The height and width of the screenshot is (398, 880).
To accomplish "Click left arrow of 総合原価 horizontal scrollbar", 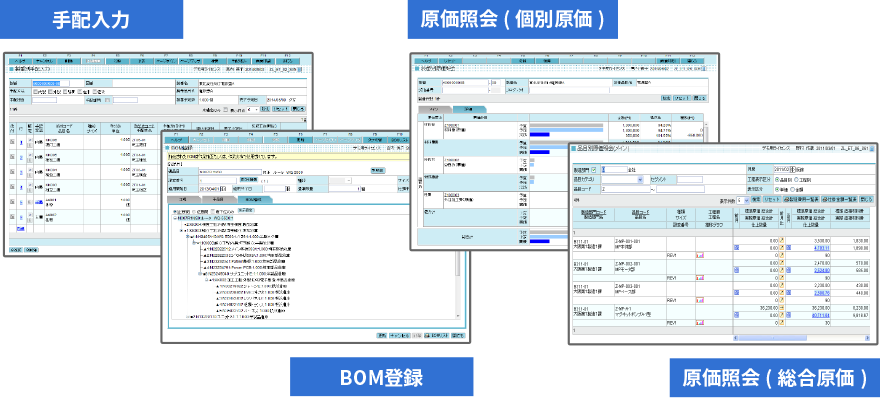I will pos(736,338).
